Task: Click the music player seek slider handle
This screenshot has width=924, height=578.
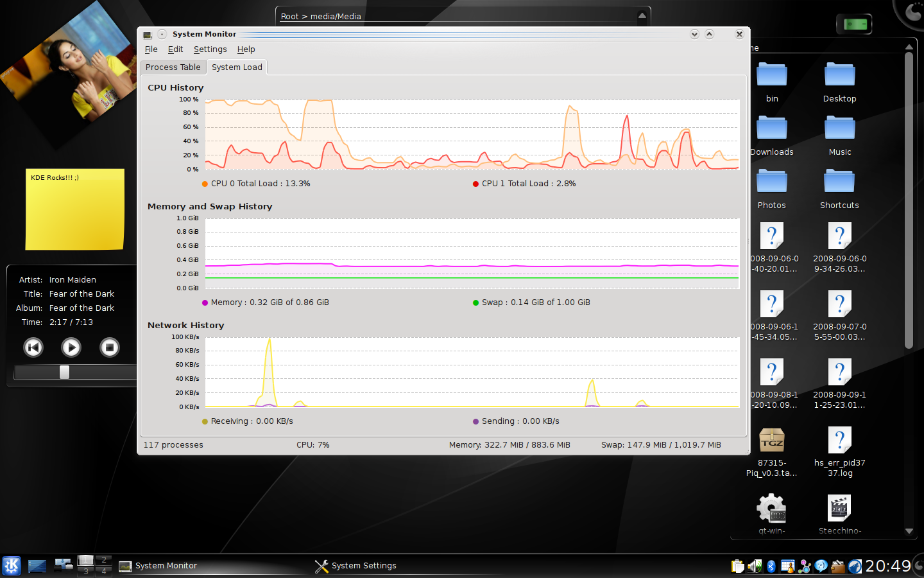Action: pyautogui.click(x=64, y=372)
